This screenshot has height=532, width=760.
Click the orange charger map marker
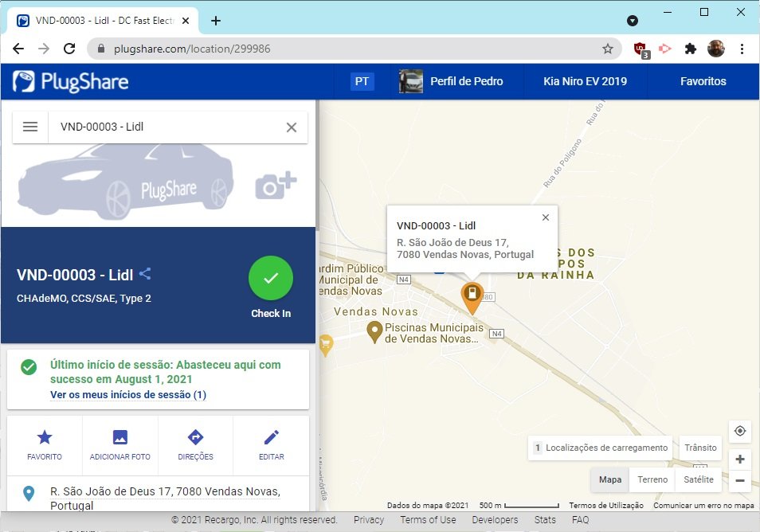(x=472, y=296)
